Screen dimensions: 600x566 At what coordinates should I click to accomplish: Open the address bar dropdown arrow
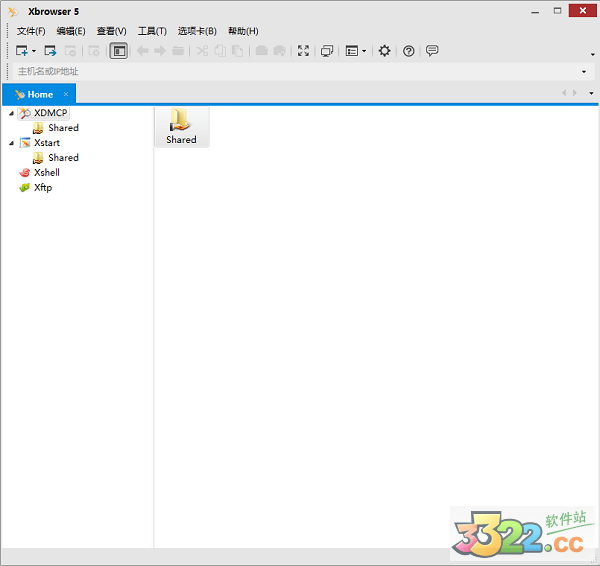pyautogui.click(x=584, y=72)
